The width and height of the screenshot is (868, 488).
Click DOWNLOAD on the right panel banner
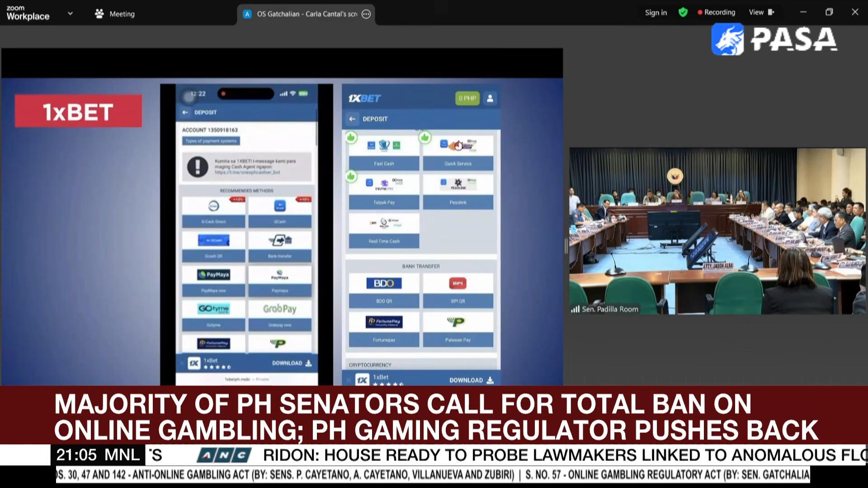(x=472, y=380)
